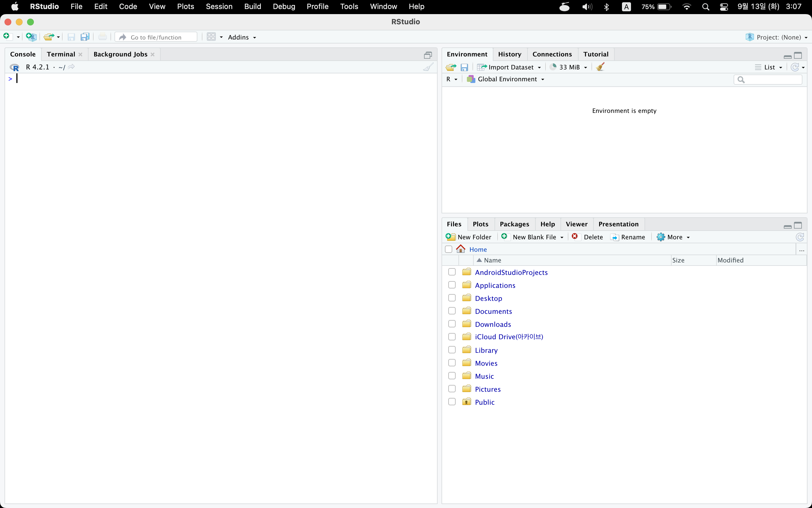Click the view current working directory arrow
Image resolution: width=812 pixels, height=508 pixels.
pos(71,67)
